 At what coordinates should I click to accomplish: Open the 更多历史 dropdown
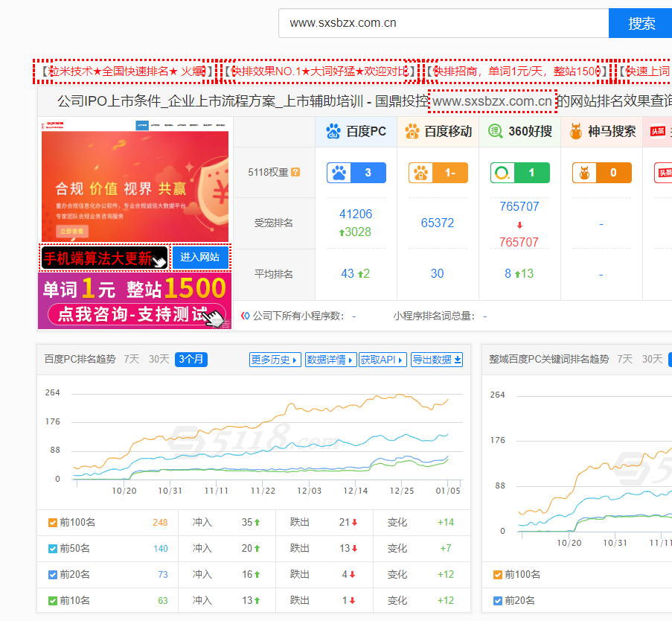pos(275,360)
